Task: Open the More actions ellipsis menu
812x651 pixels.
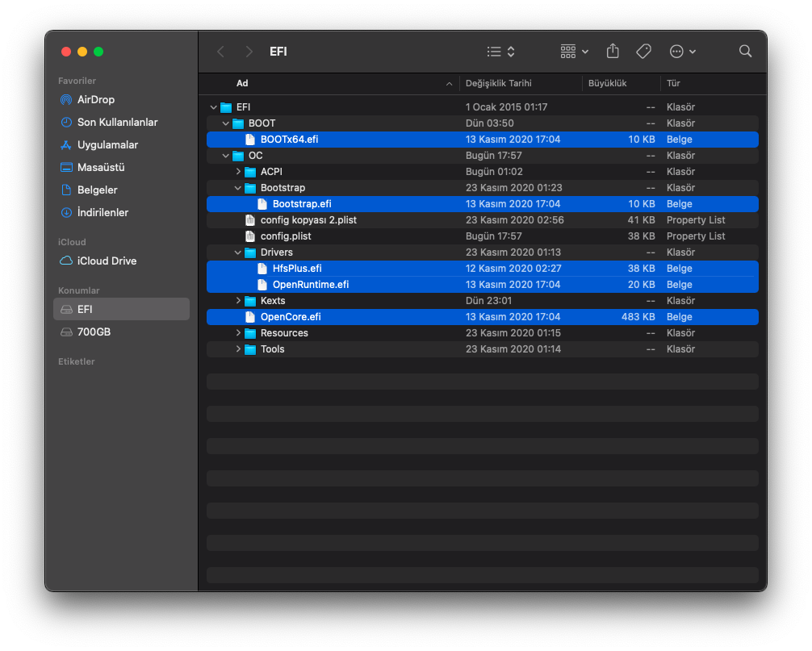Action: (682, 52)
